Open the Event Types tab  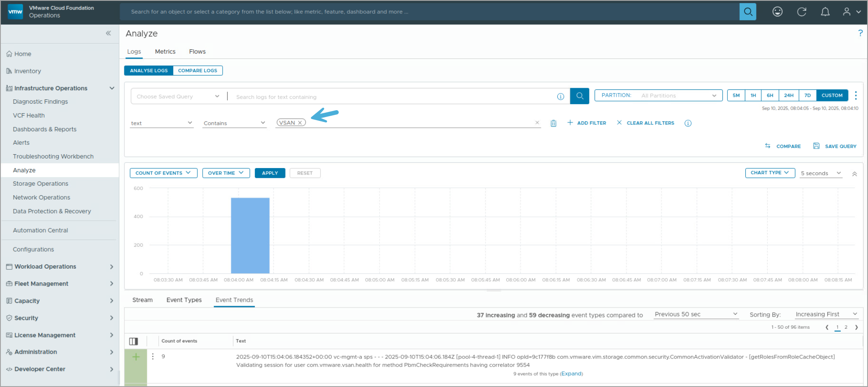point(184,300)
